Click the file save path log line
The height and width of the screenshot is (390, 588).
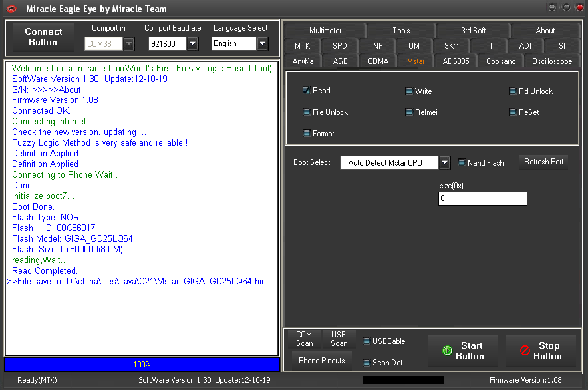[x=136, y=281]
